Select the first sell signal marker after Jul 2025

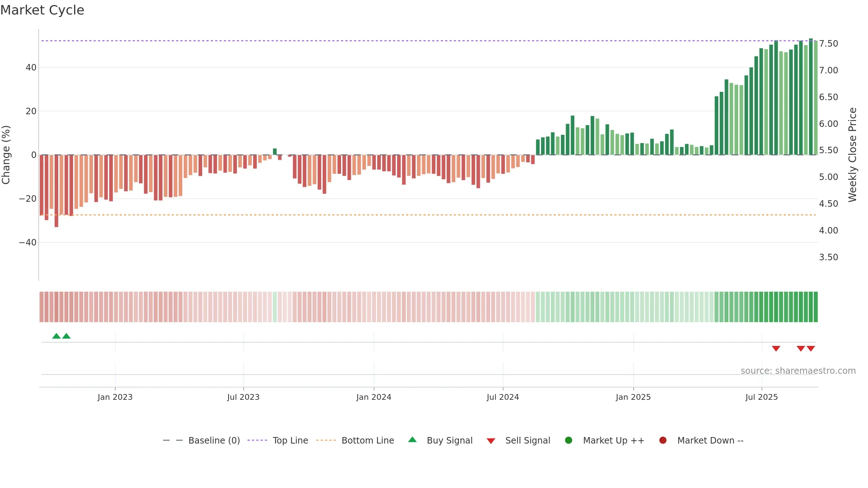point(776,348)
